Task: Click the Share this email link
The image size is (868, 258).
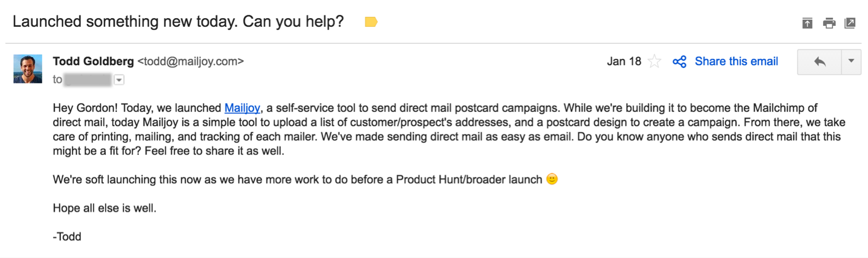Action: pos(736,61)
